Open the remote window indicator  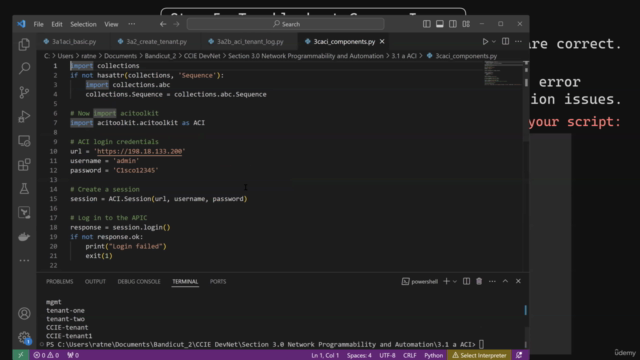tap(21, 355)
